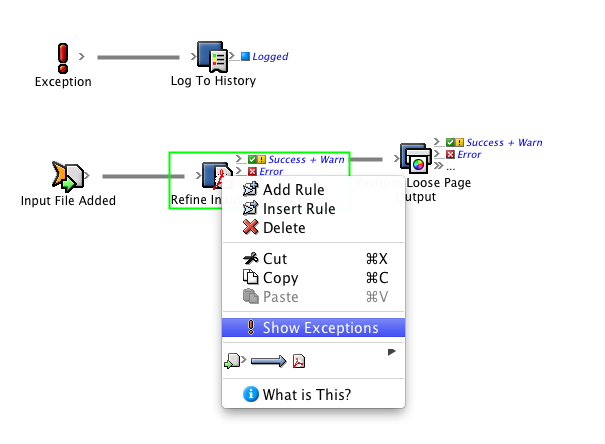The height and width of the screenshot is (444, 605).
Task: Click the Logged result link
Action: [x=270, y=57]
